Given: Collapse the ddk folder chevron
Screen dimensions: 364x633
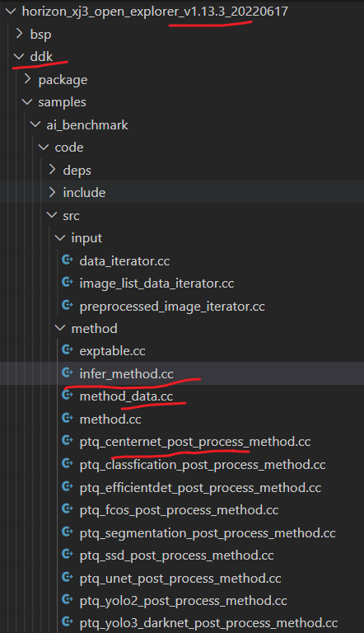Looking at the screenshot, I should [x=19, y=57].
